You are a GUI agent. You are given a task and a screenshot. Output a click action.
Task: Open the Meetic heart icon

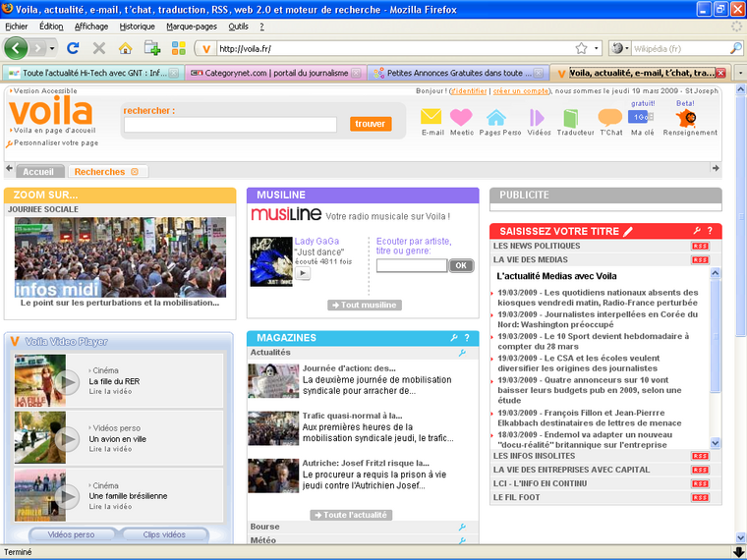461,117
